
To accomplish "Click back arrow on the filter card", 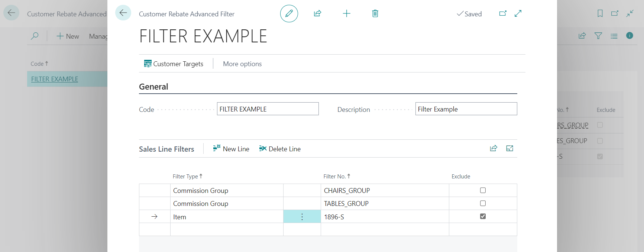I will click(x=123, y=13).
